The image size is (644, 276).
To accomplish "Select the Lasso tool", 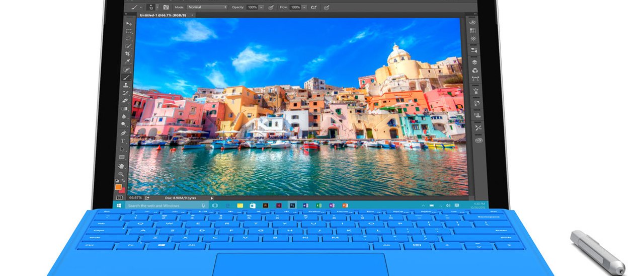I will (129, 39).
